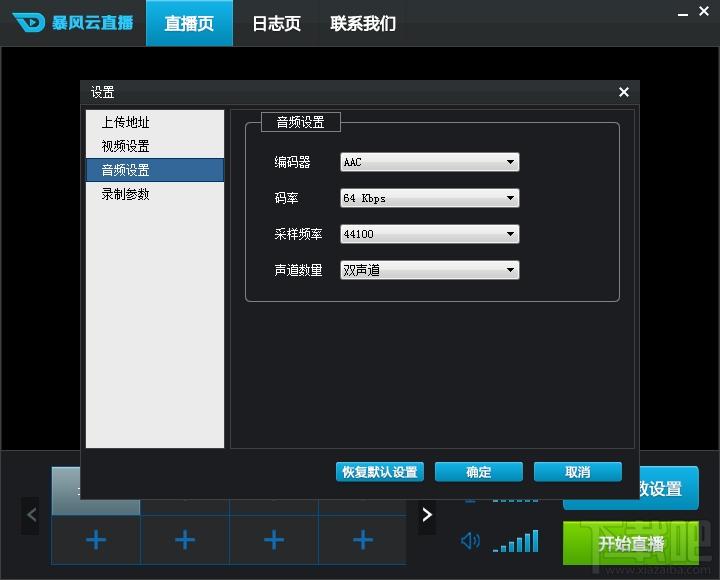Close the 设置 dialog with X
This screenshot has height=580, width=720.
[x=624, y=92]
